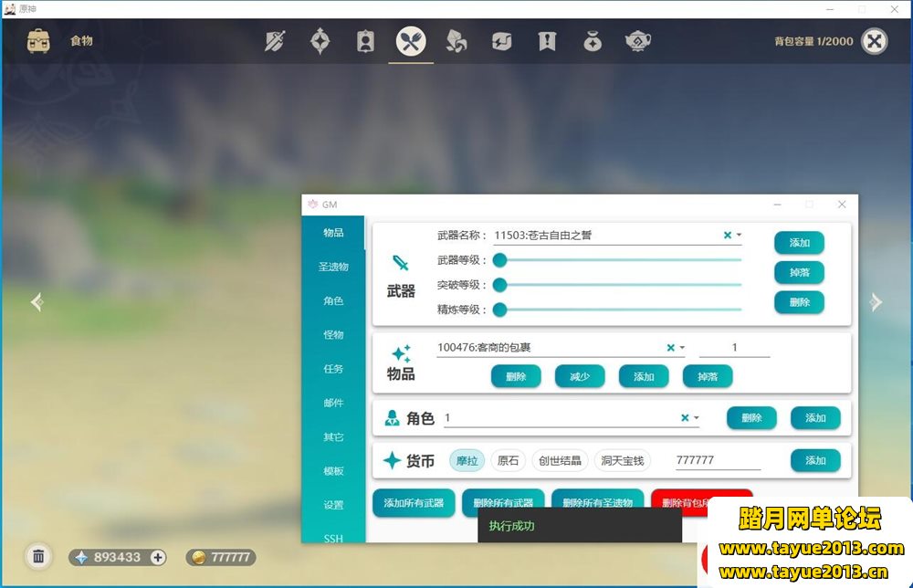This screenshot has width=913, height=588.
Task: Click the sparkle icon above 物品
Action: [401, 352]
